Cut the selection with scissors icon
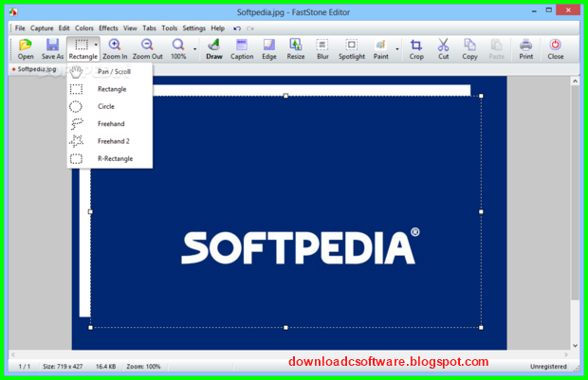 tap(444, 49)
